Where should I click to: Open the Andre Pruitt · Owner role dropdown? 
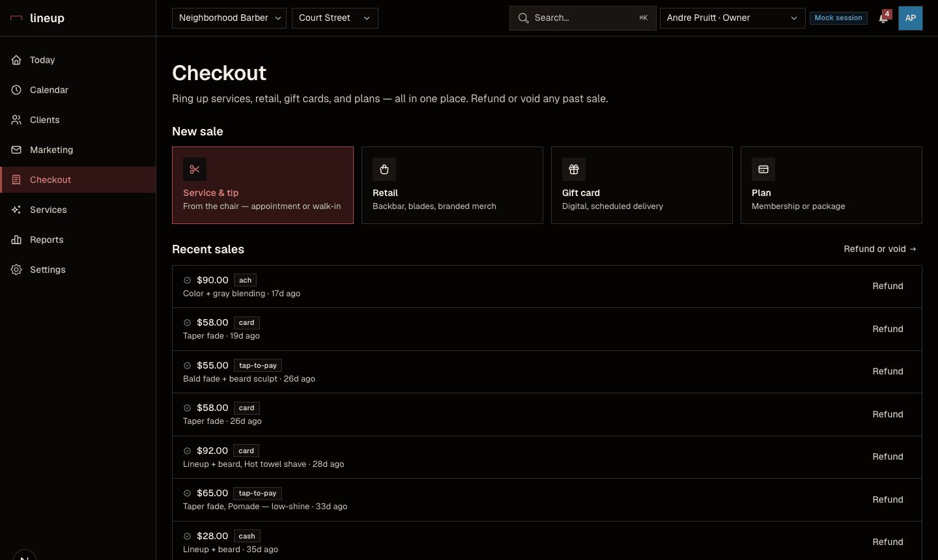coord(732,18)
